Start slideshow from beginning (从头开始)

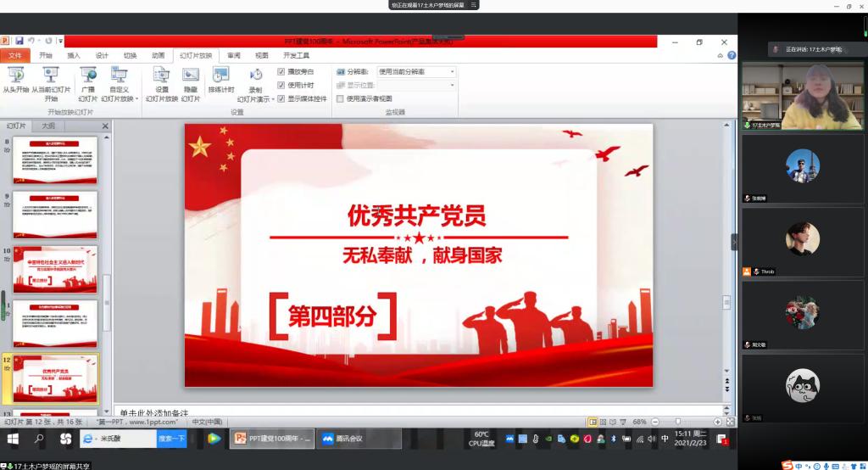tap(15, 79)
